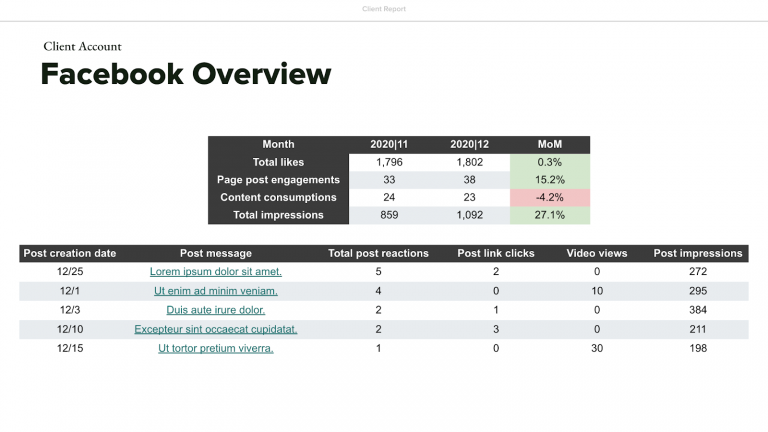Open the 'Lorem ipsum dolor sit amet.' post link
The height and width of the screenshot is (432, 768).
215,272
